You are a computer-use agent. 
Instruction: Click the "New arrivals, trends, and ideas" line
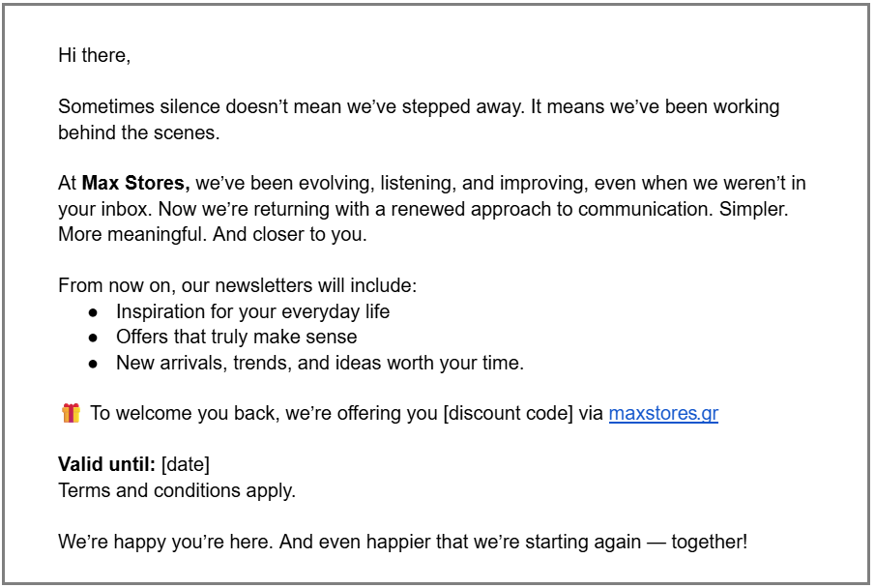319,363
